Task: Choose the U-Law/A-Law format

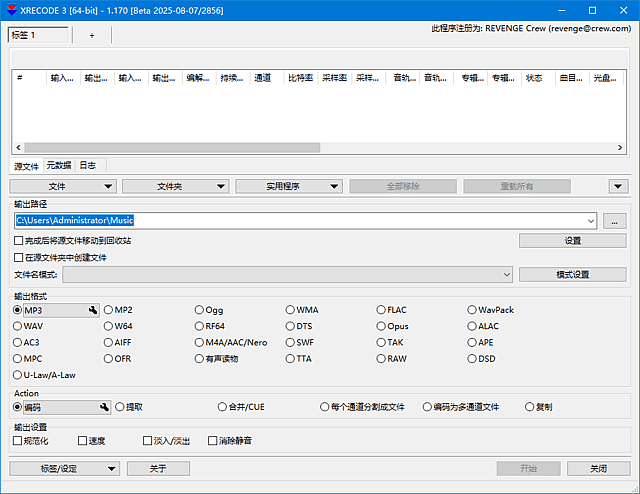Action: coord(44,375)
